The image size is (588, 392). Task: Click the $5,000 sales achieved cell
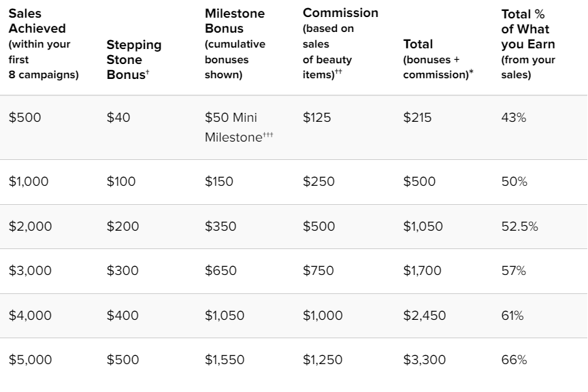click(x=31, y=360)
